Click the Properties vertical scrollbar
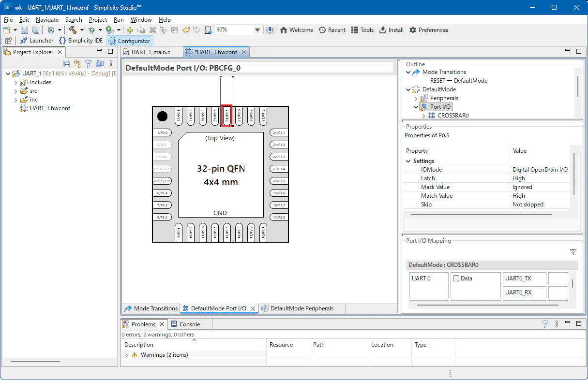This screenshot has width=588, height=380. point(574,174)
